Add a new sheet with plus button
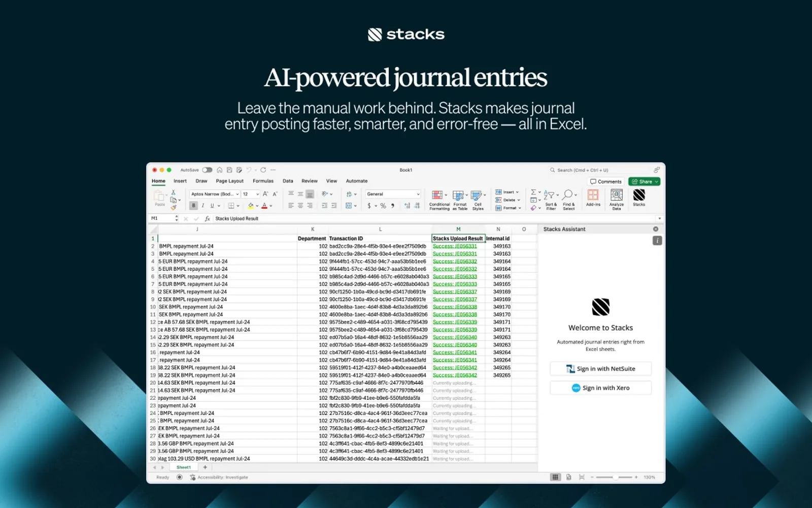 coord(205,467)
